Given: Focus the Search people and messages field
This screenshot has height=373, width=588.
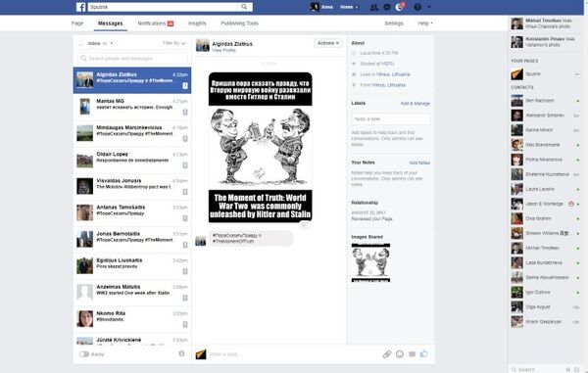Looking at the screenshot, I should click(x=132, y=59).
